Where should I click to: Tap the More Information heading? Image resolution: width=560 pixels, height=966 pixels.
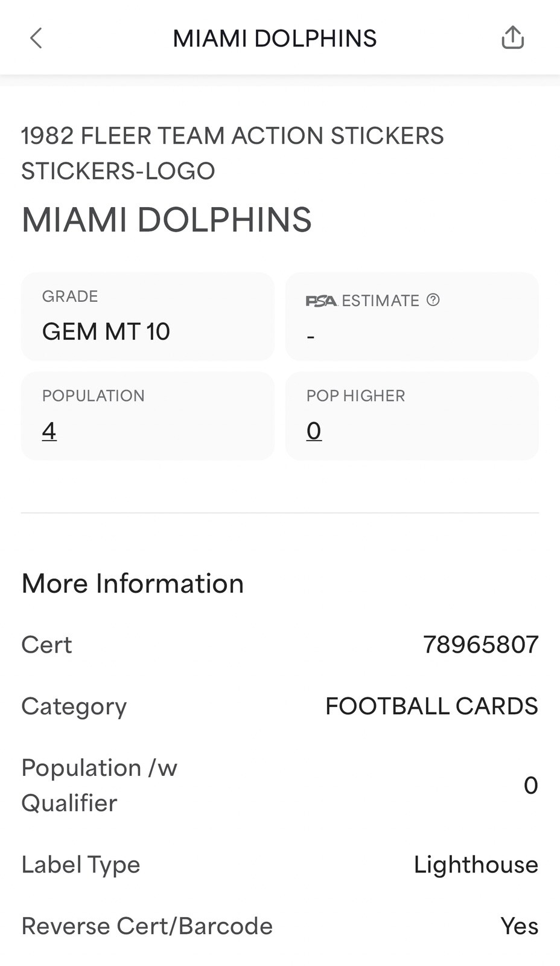tap(133, 584)
